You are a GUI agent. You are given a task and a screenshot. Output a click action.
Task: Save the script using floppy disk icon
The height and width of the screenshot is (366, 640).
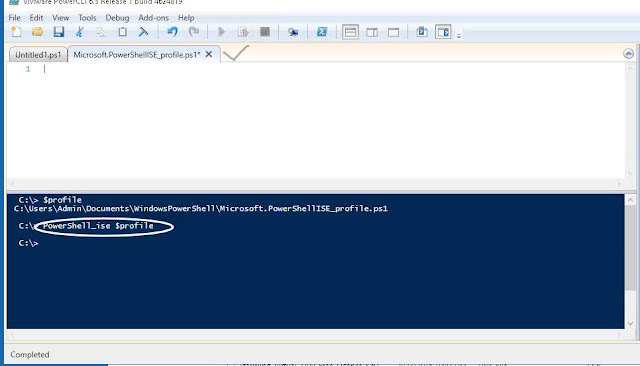pyautogui.click(x=59, y=32)
